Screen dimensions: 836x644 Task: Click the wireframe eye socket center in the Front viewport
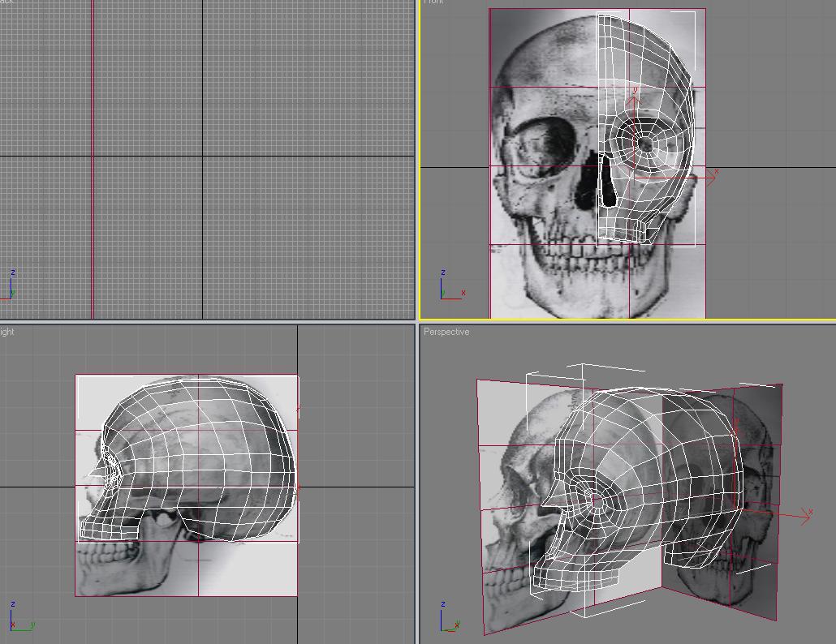pyautogui.click(x=645, y=144)
